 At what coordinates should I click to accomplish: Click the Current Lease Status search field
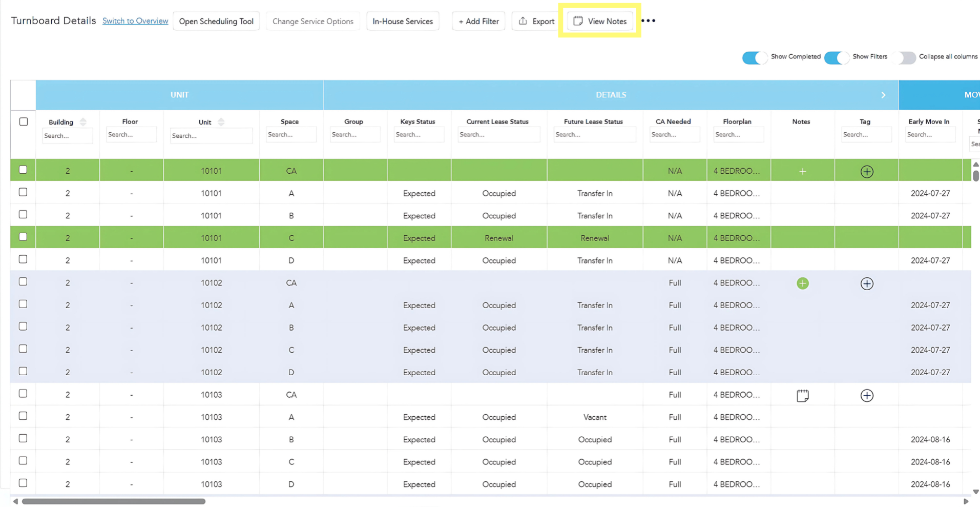[x=498, y=135]
